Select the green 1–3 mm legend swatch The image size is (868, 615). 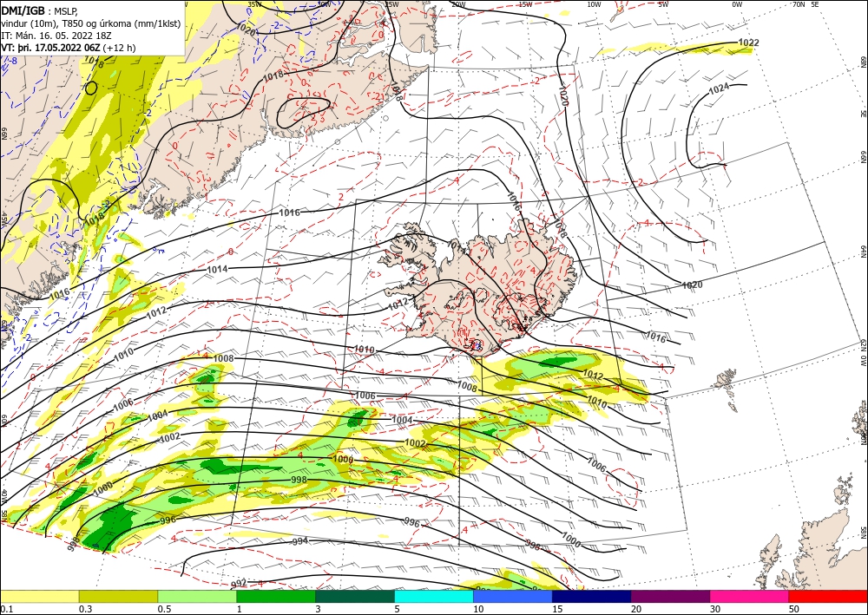point(276,596)
